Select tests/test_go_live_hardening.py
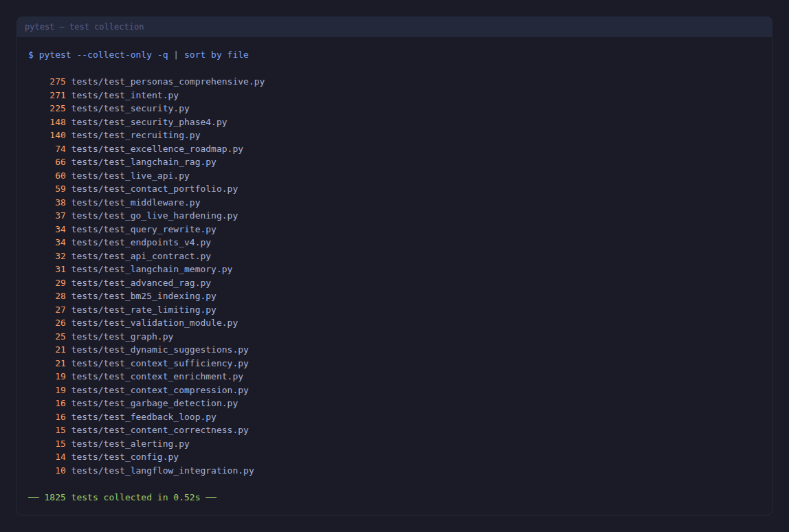The image size is (789, 532). coord(154,216)
